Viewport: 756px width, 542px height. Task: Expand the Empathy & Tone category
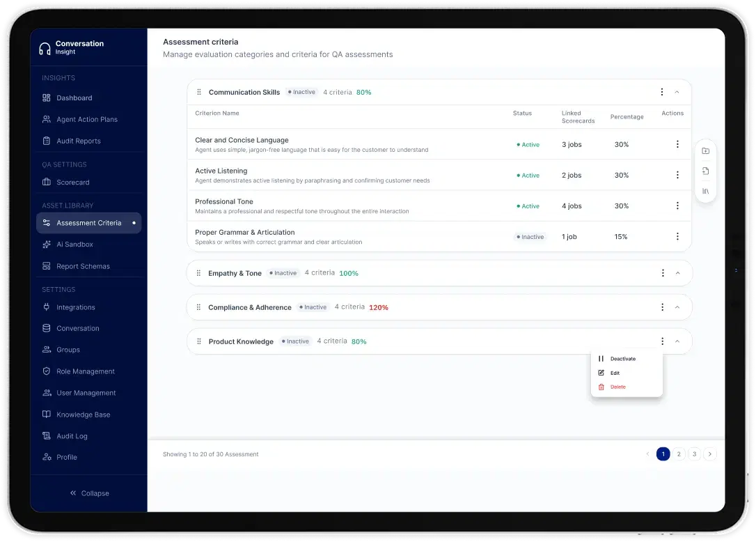pyautogui.click(x=677, y=273)
